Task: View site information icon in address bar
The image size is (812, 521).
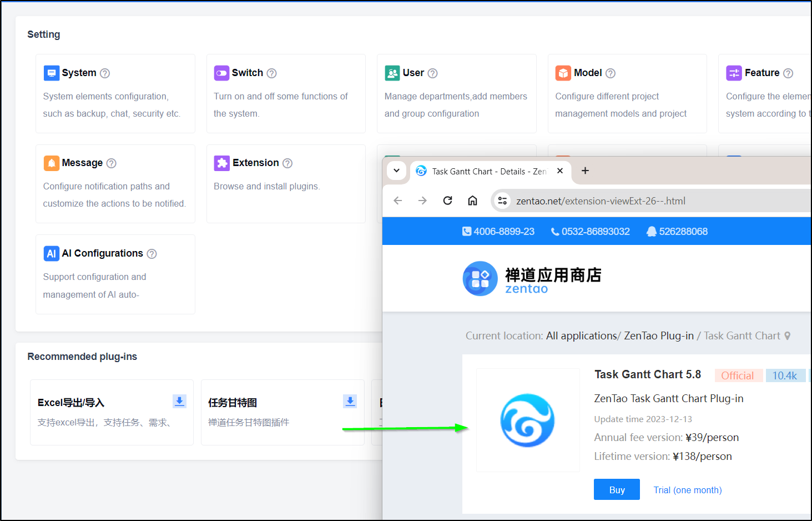Action: (x=502, y=201)
